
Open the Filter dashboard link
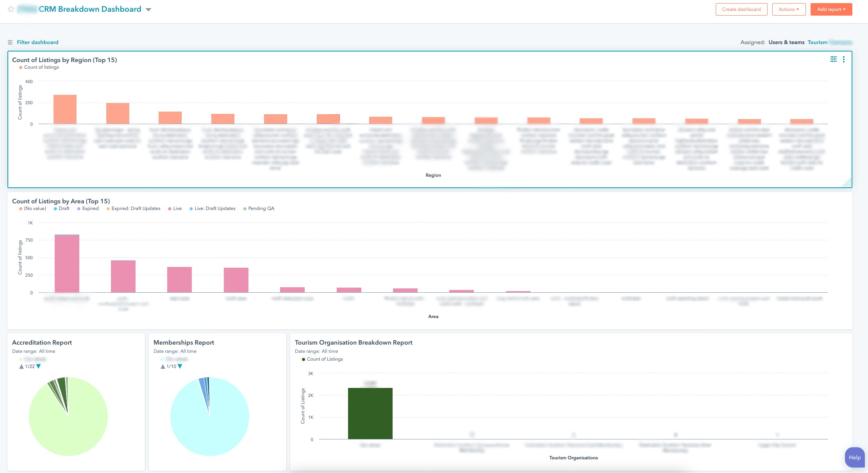(x=38, y=42)
